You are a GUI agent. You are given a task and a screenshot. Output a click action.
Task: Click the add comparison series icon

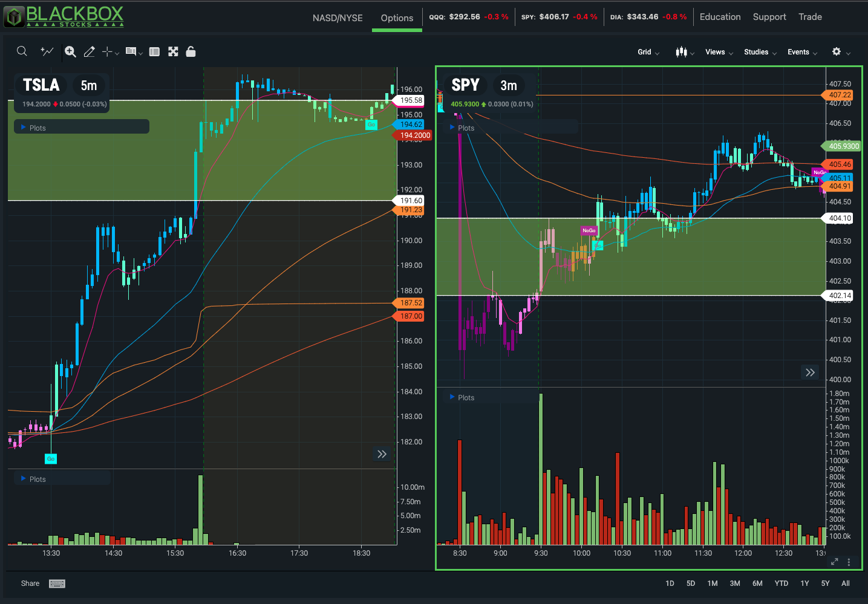tap(47, 51)
